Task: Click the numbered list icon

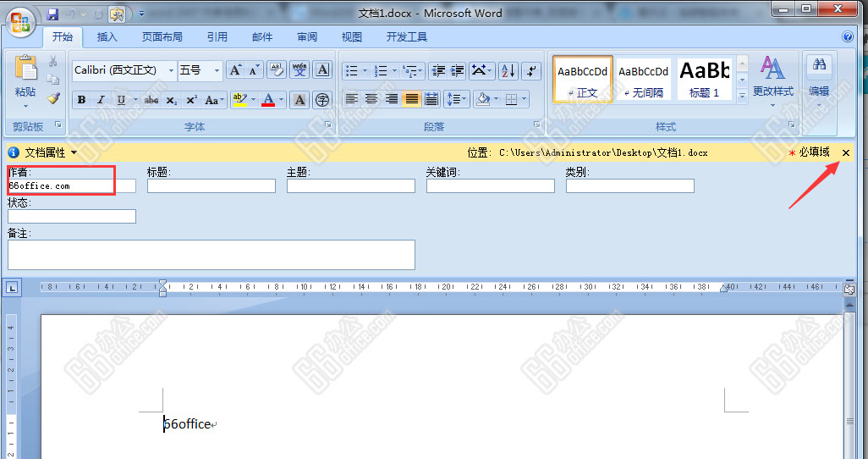Action: coord(381,70)
